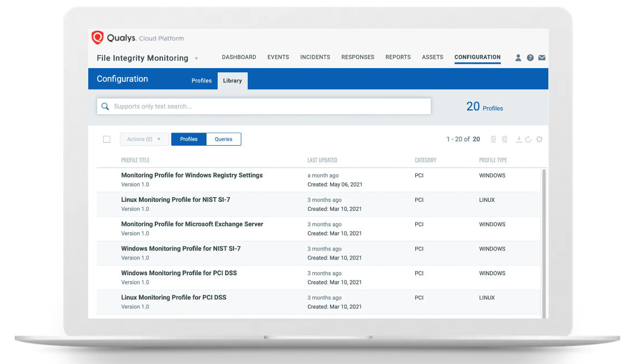Open the Actions dropdown
Viewport: 644px width, 364px height.
point(144,139)
